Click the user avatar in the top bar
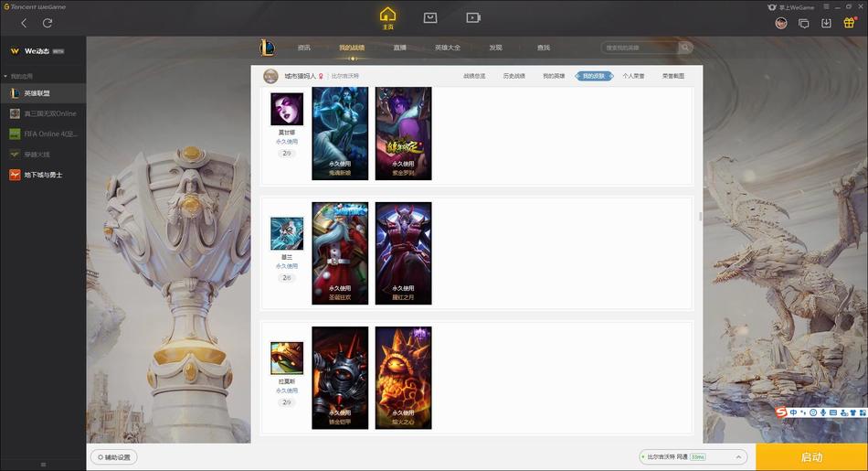The width and height of the screenshot is (868, 471). tap(781, 23)
